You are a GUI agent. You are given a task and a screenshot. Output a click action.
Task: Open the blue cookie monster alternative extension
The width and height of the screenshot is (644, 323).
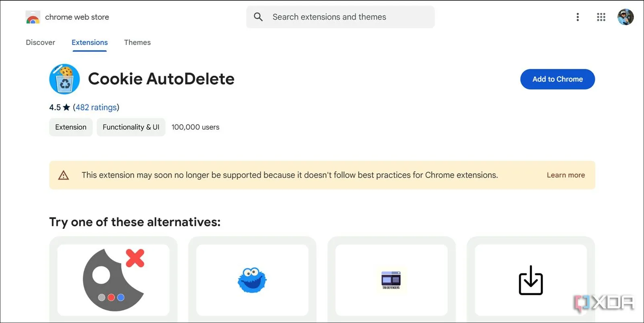pos(252,280)
